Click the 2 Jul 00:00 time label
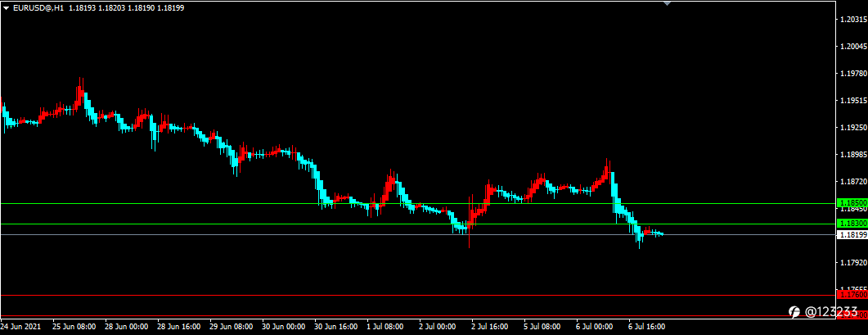 pos(438,327)
